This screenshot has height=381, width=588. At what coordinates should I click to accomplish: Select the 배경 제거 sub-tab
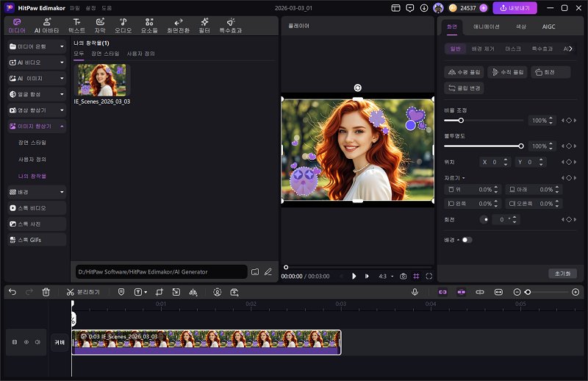[483, 49]
